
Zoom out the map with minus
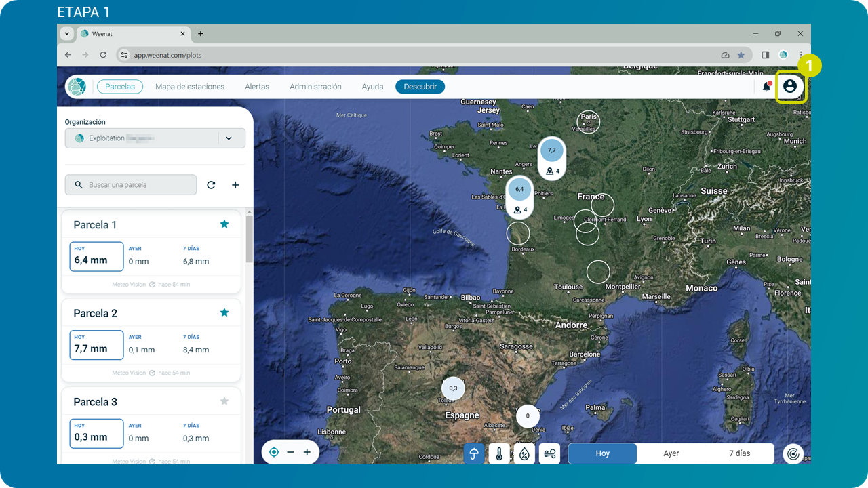290,452
